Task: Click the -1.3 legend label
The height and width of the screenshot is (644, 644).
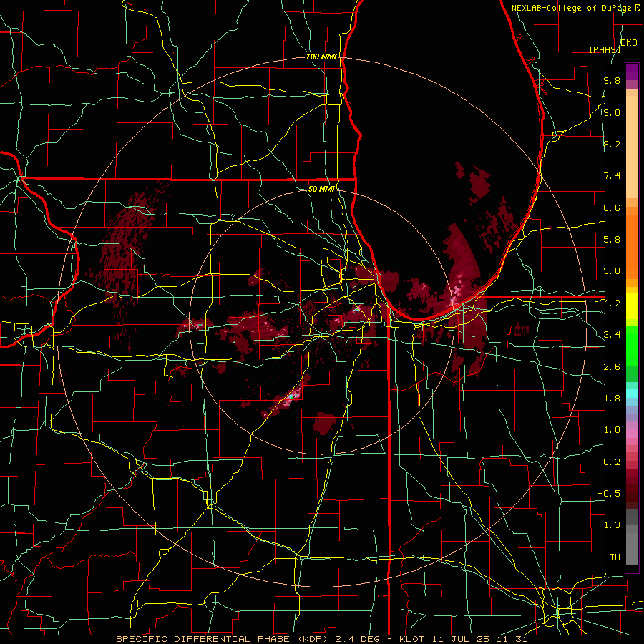Action: point(609,525)
